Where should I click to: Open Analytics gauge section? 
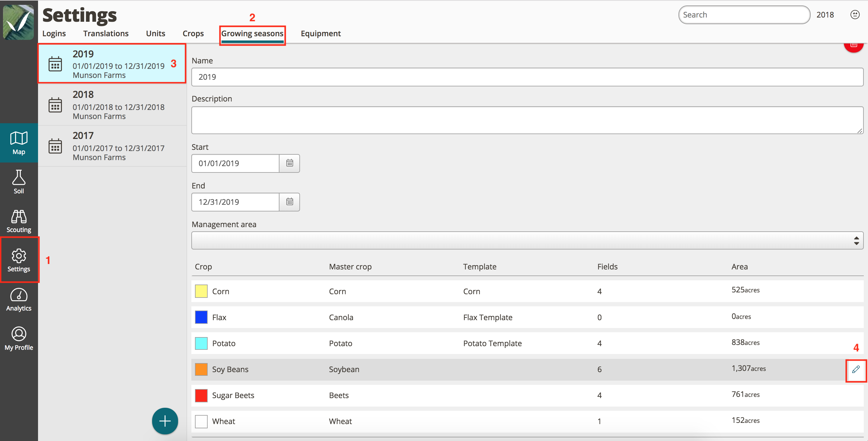click(x=19, y=299)
